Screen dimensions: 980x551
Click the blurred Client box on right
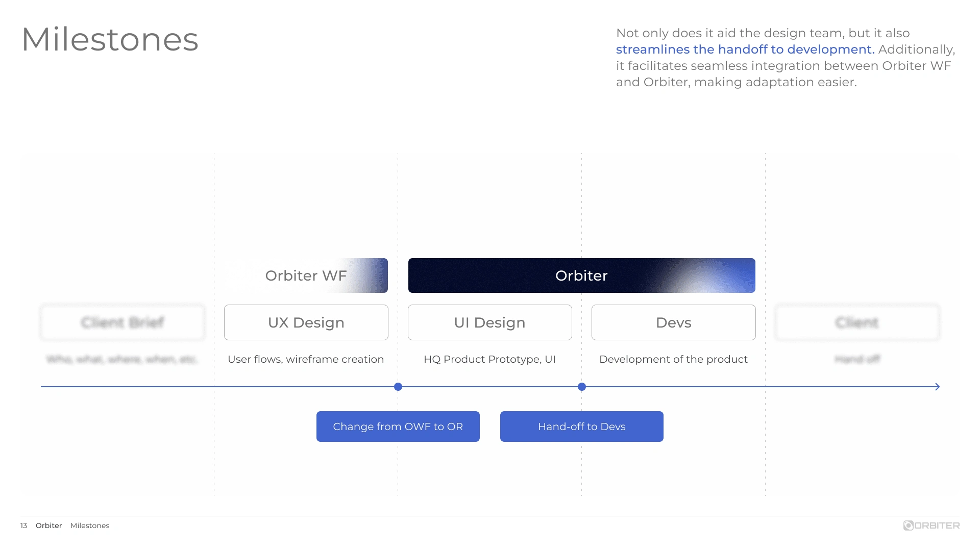coord(857,322)
